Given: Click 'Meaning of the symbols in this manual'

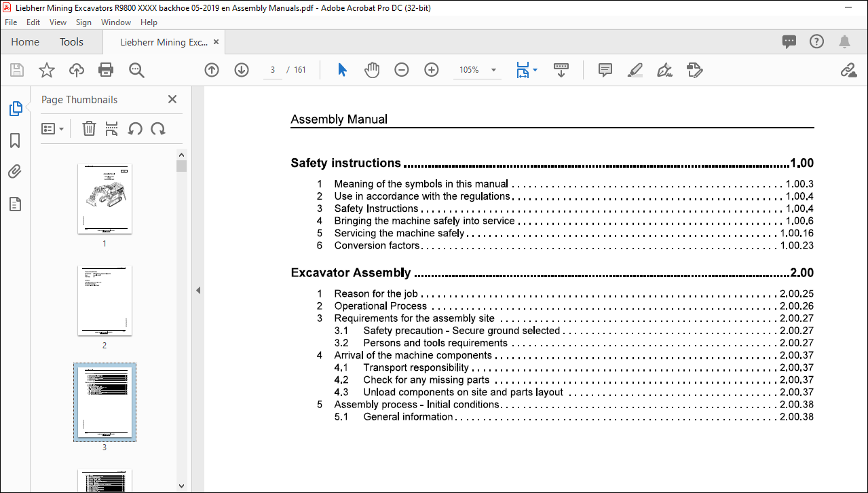Looking at the screenshot, I should 421,184.
